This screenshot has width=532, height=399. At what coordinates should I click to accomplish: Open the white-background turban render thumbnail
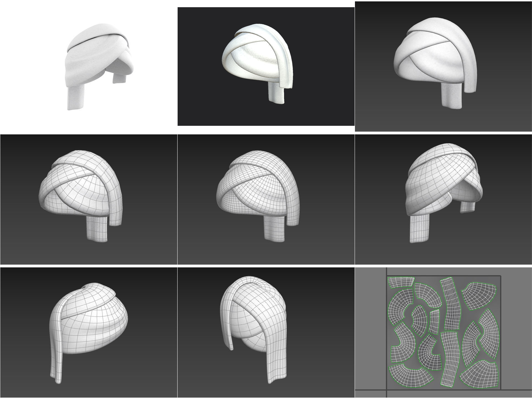point(89,66)
